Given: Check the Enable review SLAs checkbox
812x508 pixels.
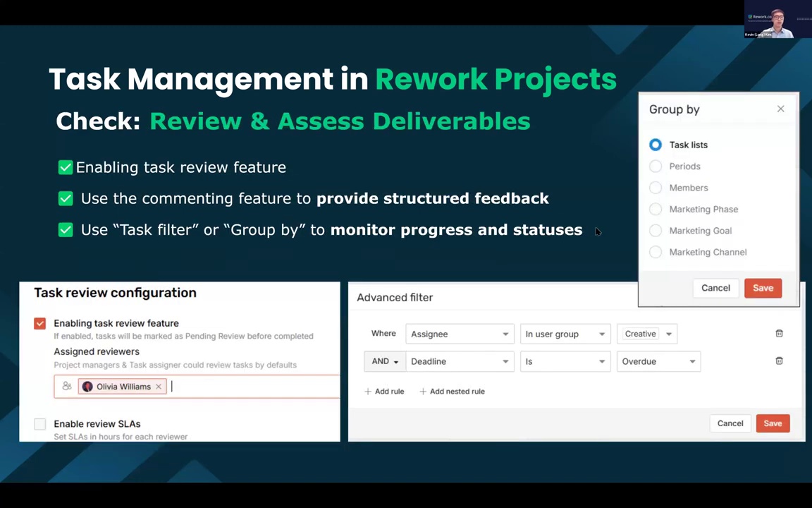Looking at the screenshot, I should (40, 424).
